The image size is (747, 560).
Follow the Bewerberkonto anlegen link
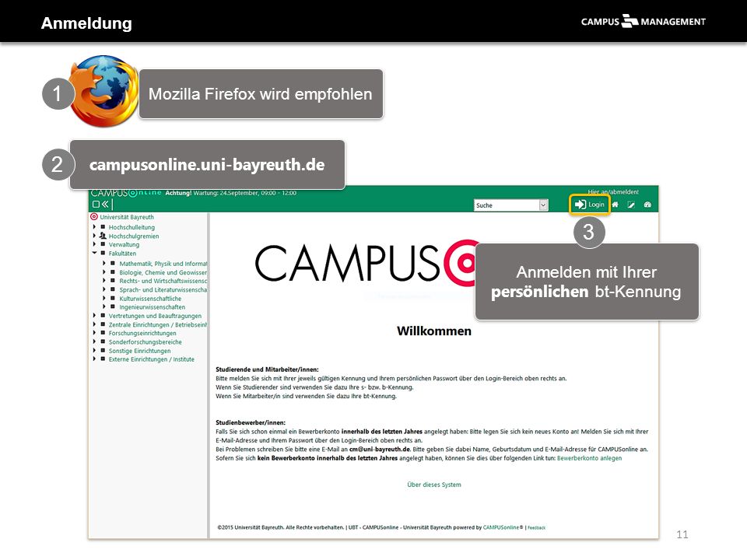click(x=589, y=458)
